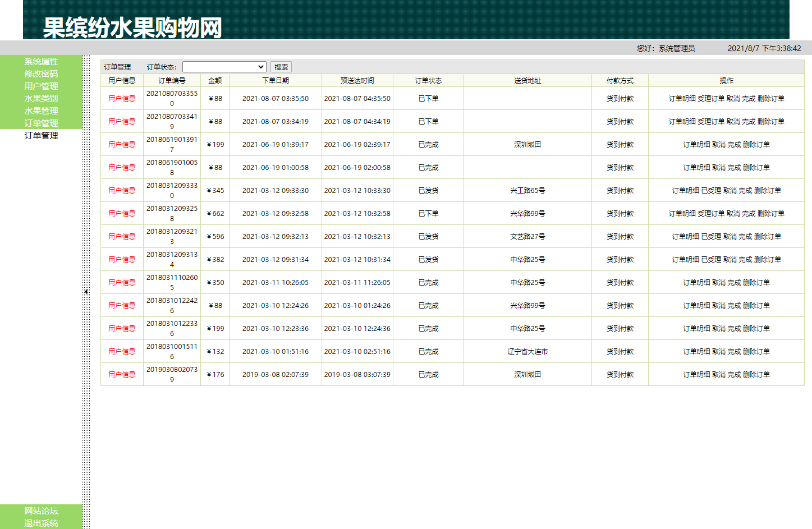Navigate to 水果管理 in the sidebar
This screenshot has width=812, height=529.
click(41, 111)
